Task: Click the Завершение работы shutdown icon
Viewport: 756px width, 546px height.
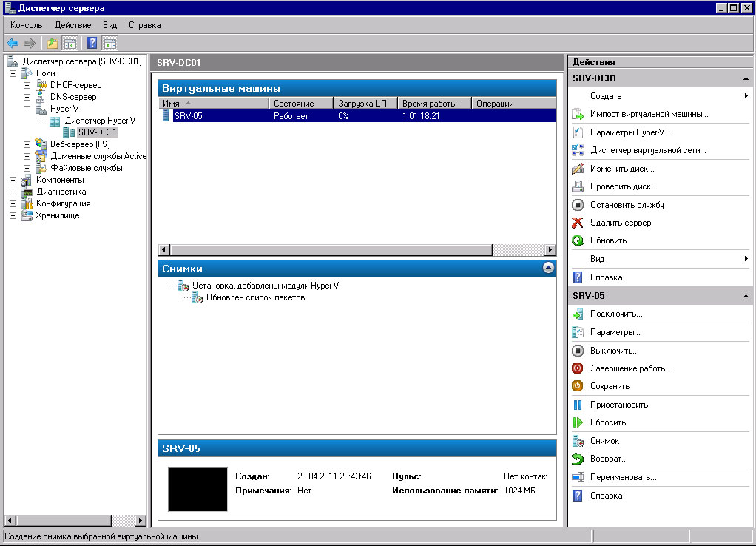Action: [578, 368]
